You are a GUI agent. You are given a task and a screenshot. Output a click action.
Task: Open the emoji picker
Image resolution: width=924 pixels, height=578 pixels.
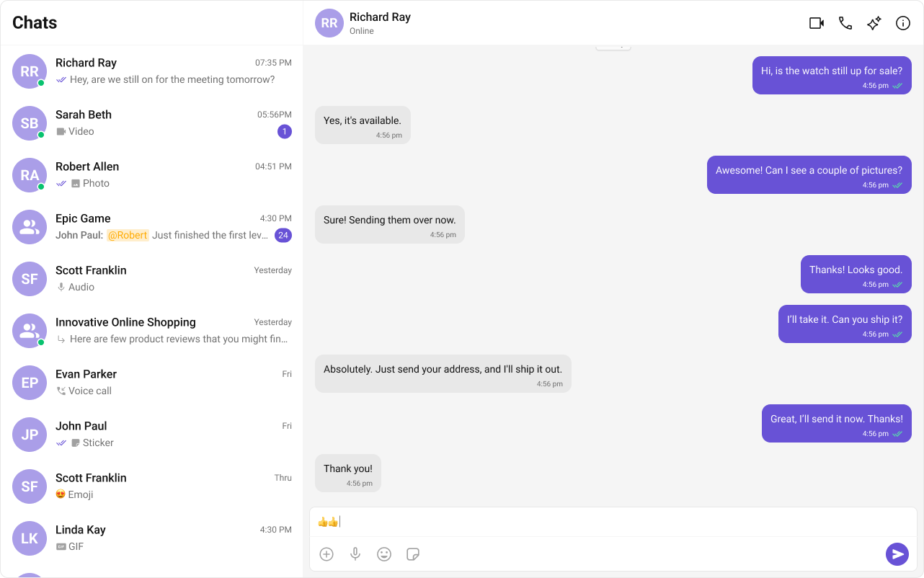tap(384, 554)
